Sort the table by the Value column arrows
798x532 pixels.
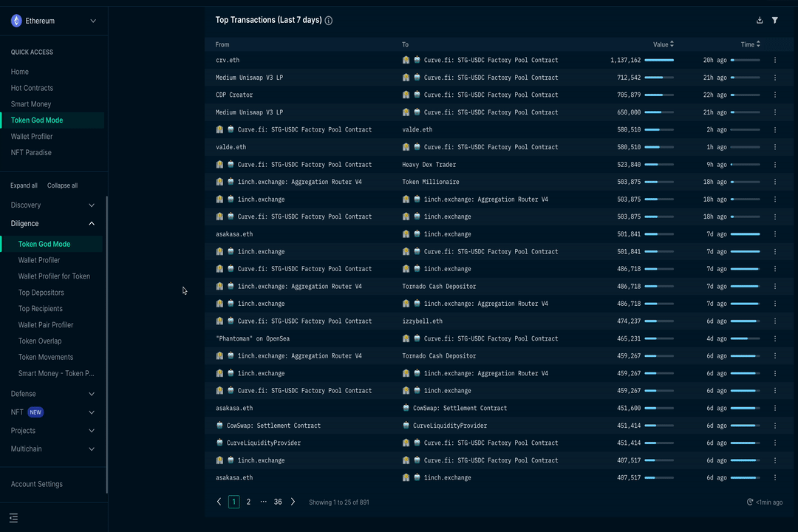(x=672, y=44)
